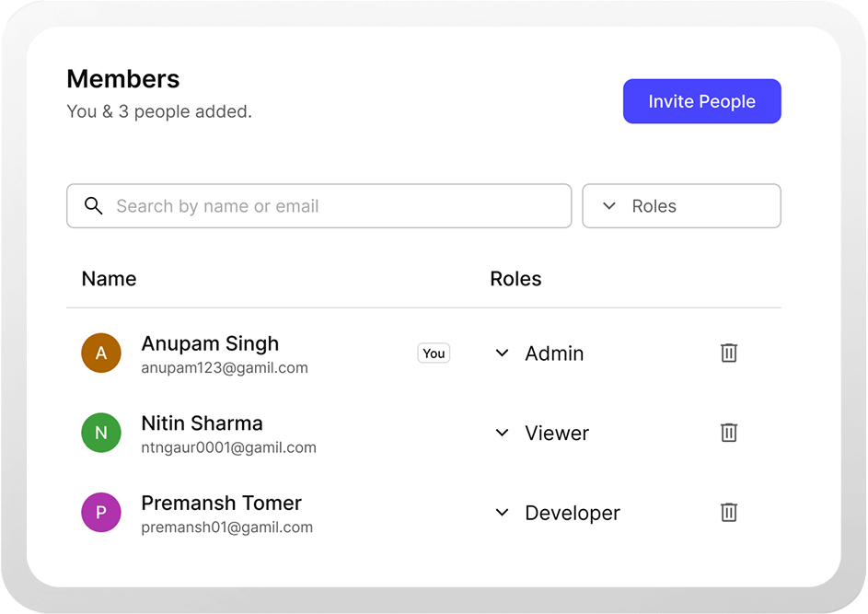Click the Members heading

pos(123,79)
